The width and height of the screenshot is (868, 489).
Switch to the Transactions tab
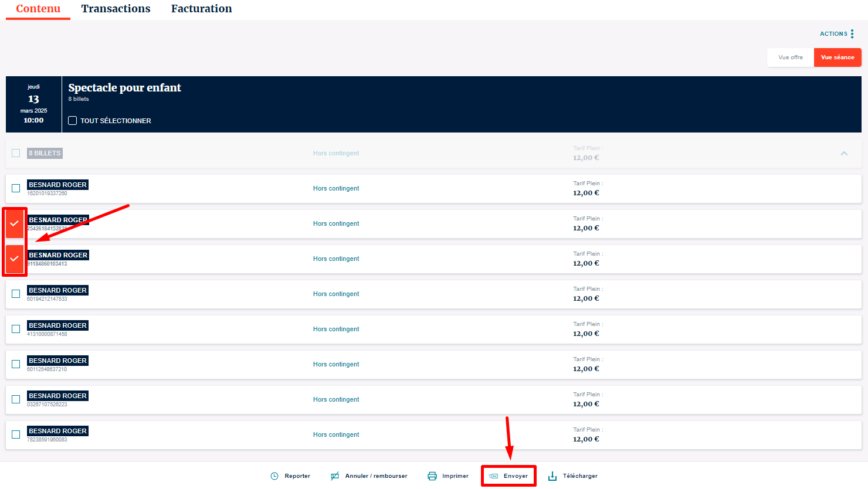tap(116, 9)
